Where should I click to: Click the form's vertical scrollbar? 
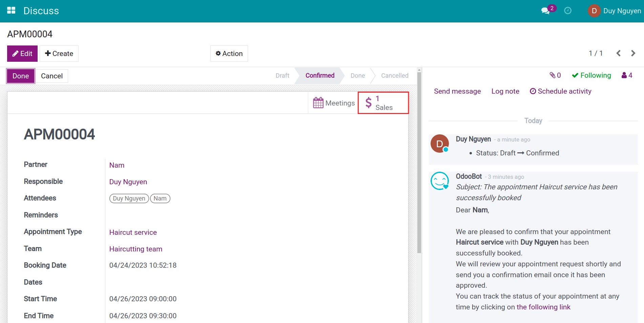click(x=419, y=163)
